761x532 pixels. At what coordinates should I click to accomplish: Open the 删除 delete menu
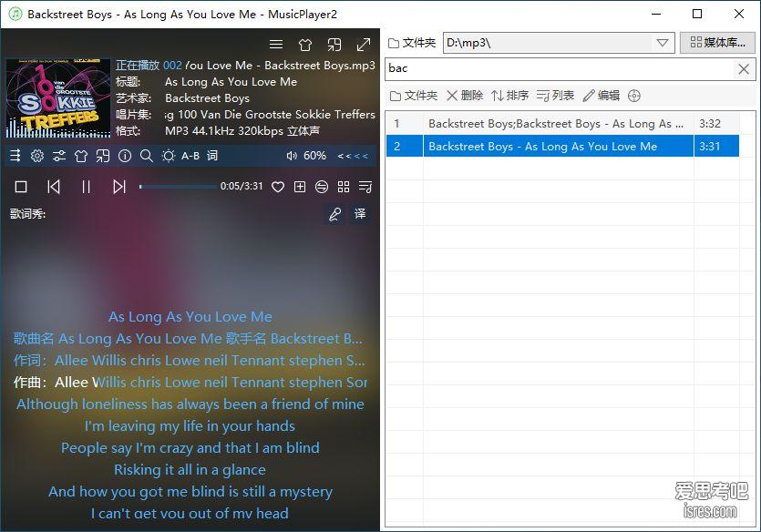[465, 96]
